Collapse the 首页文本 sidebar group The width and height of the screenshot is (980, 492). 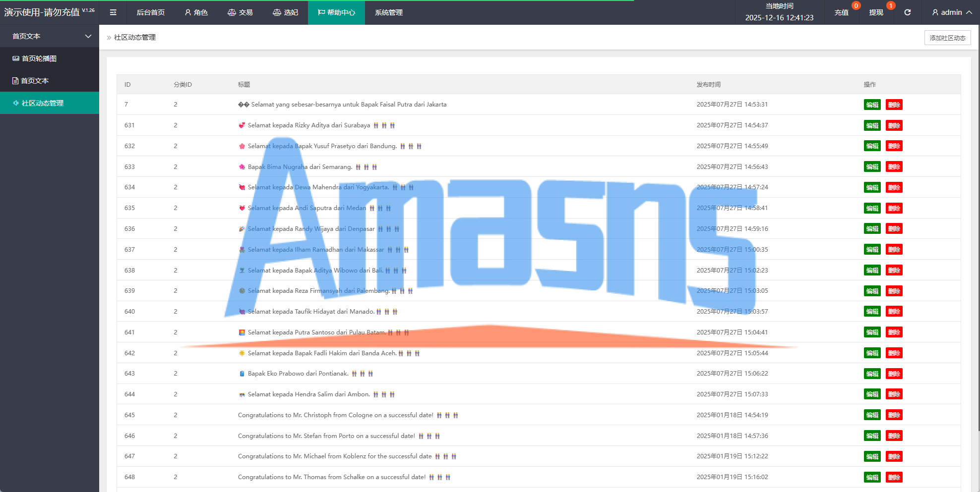coord(50,36)
